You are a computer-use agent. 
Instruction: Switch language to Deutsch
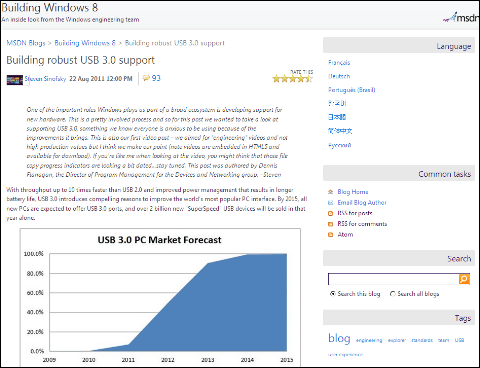[x=339, y=76]
